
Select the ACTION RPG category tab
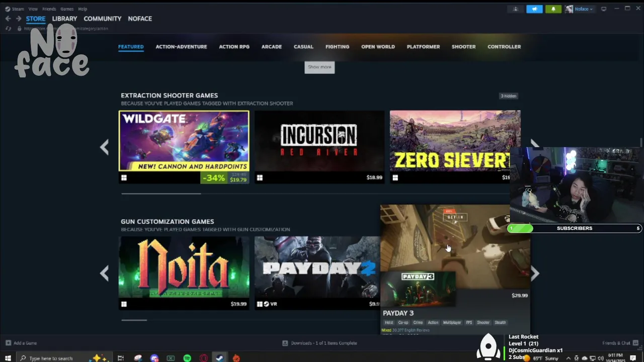pos(234,47)
